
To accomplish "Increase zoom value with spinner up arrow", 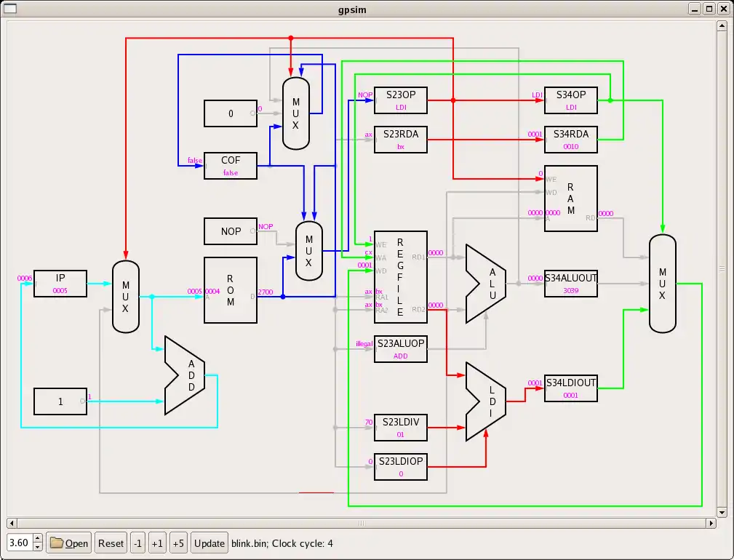I will [38, 538].
